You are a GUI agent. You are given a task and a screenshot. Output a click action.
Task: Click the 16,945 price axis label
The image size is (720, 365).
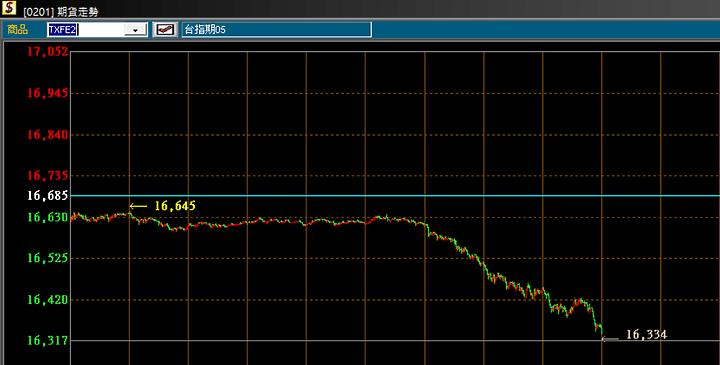(x=48, y=94)
